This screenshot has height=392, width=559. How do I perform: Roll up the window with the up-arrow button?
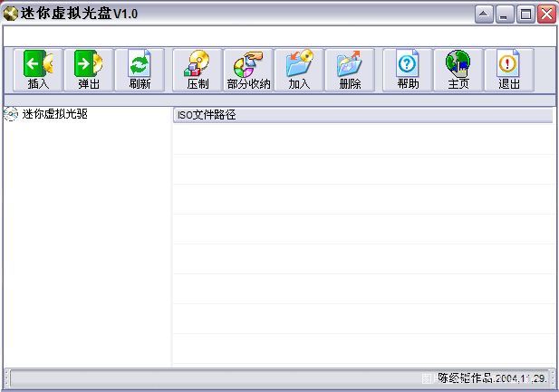click(485, 14)
